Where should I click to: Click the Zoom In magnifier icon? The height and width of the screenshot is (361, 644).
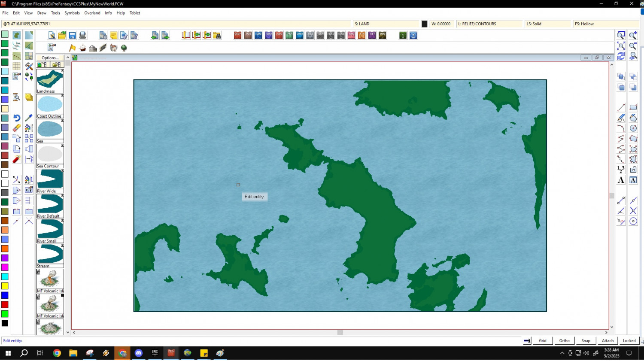click(633, 36)
